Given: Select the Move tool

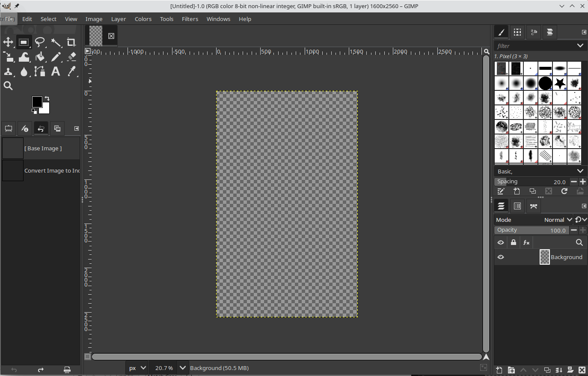Looking at the screenshot, I should 8,42.
